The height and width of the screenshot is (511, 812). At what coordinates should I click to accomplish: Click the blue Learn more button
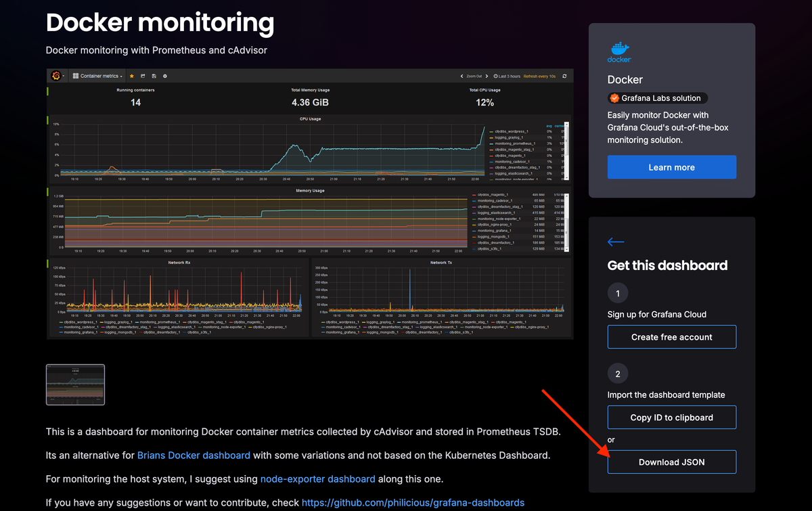coord(671,167)
